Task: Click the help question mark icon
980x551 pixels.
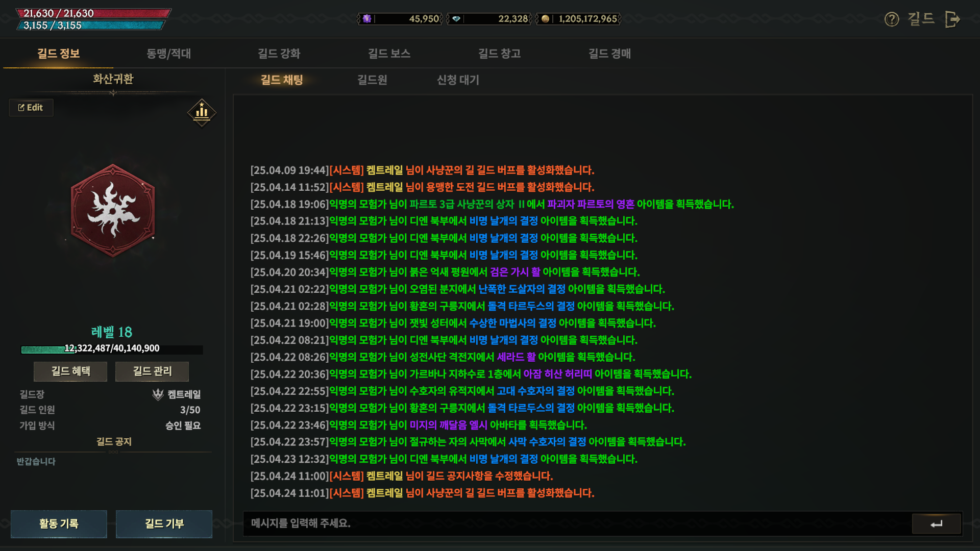Action: coord(891,19)
